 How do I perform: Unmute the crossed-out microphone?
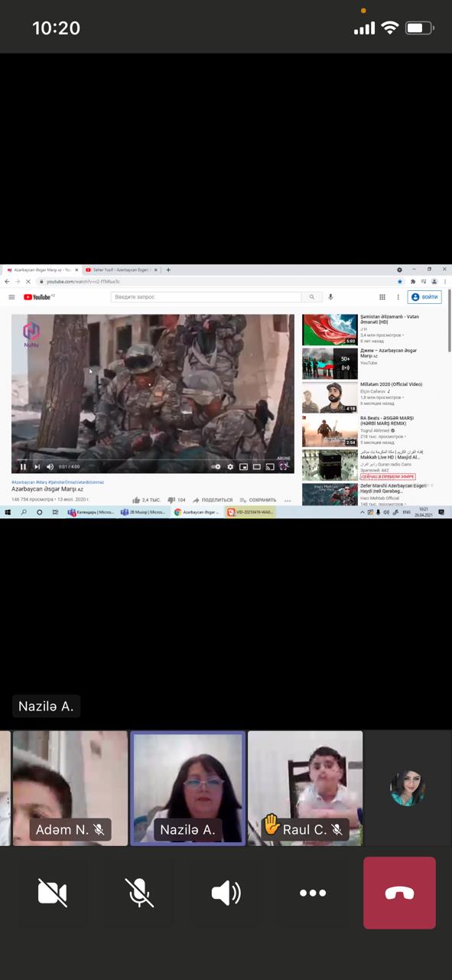click(x=139, y=893)
